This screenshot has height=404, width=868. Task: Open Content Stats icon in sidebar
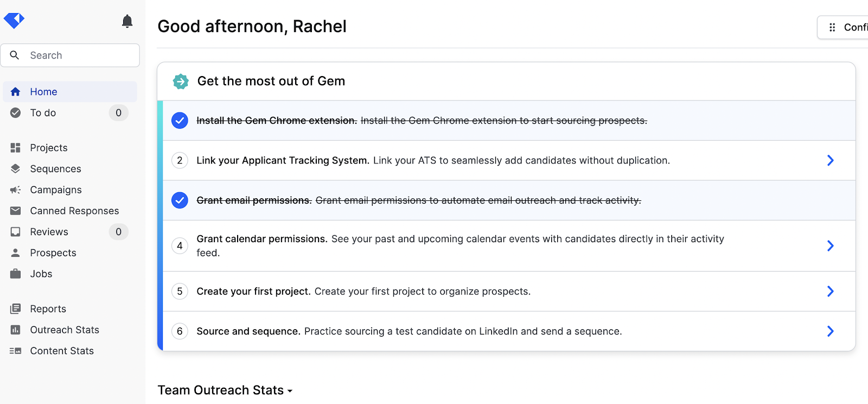(x=15, y=351)
